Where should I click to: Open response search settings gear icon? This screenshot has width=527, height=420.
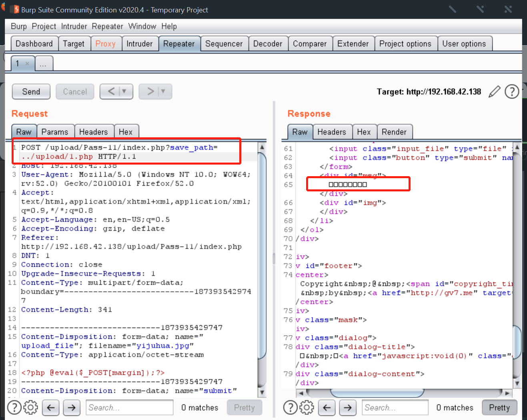tap(307, 408)
